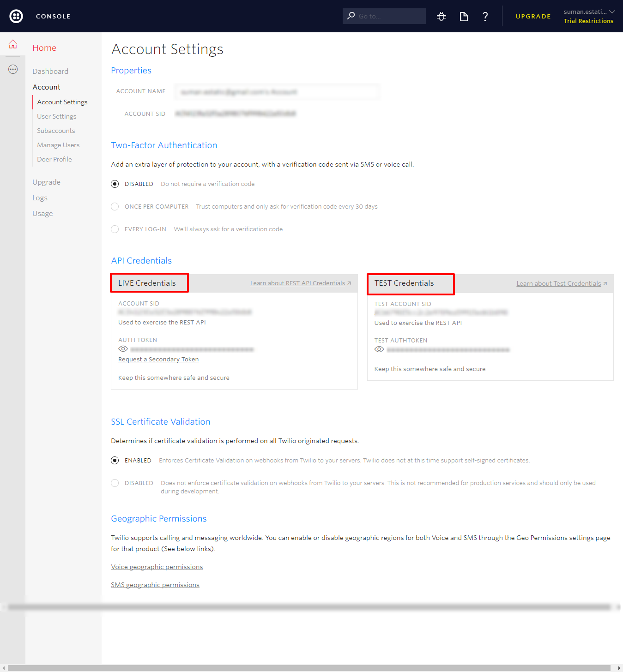The height and width of the screenshot is (672, 623).
Task: Click the Account Settings page title
Action: coord(167,49)
